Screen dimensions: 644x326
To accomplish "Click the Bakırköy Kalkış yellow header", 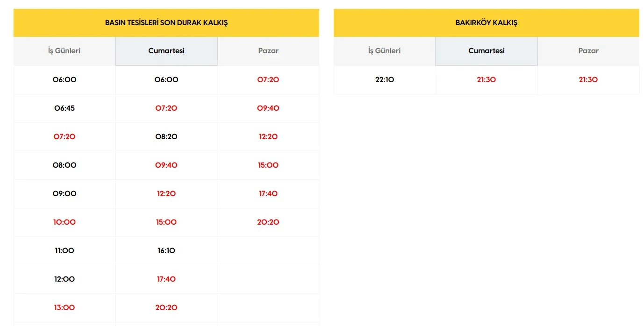I will (x=487, y=23).
